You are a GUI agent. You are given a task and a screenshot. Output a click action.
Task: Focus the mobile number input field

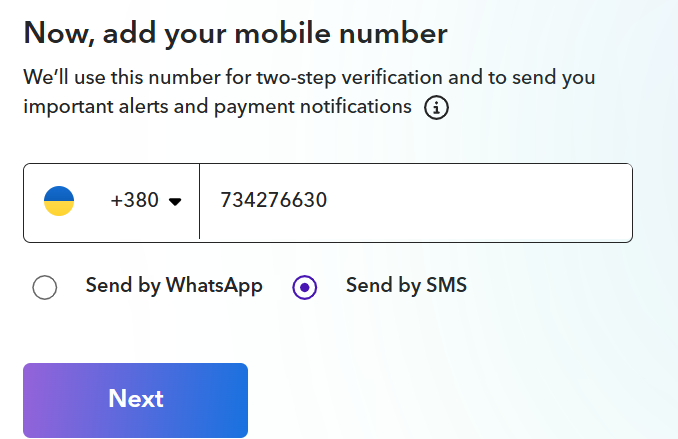coord(415,202)
